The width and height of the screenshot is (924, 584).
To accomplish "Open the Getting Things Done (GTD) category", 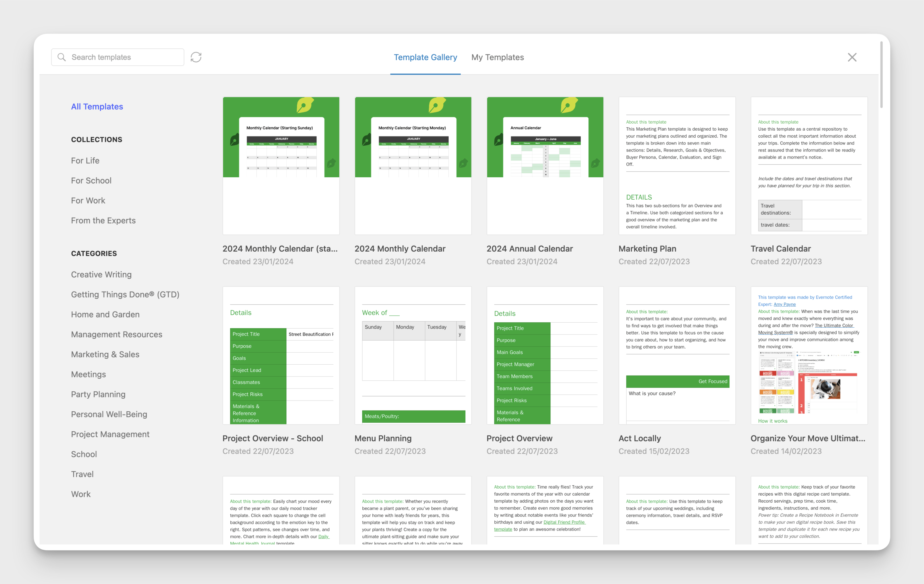I will coord(125,294).
